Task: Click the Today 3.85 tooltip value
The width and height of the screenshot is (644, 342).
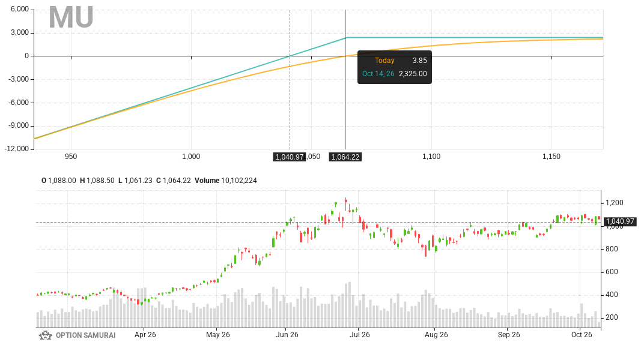Action: 420,60
